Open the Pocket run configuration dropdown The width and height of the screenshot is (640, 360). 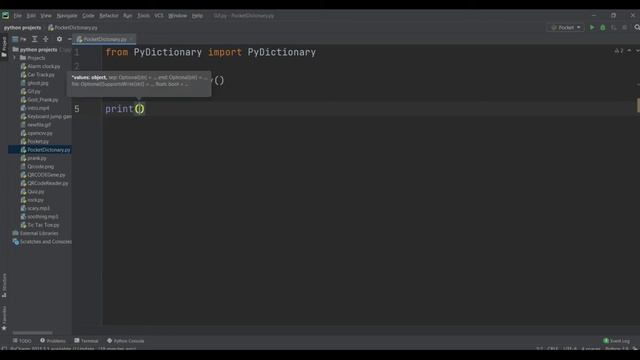tap(566, 27)
